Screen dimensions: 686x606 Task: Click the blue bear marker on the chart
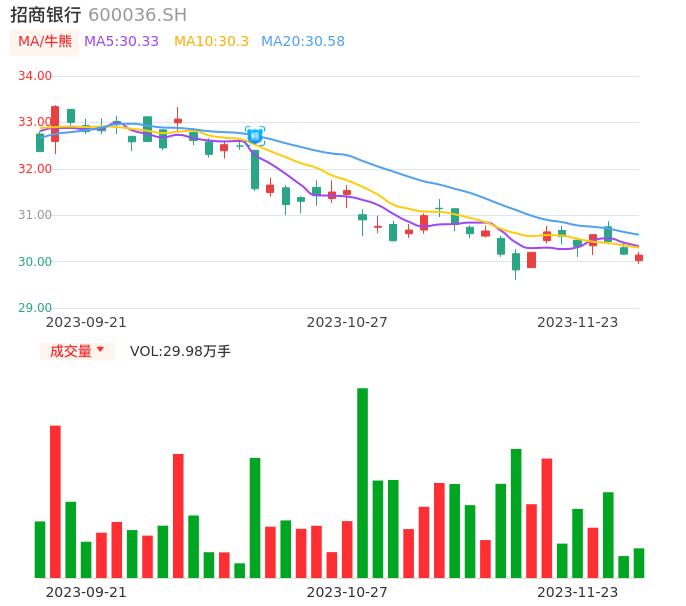255,136
